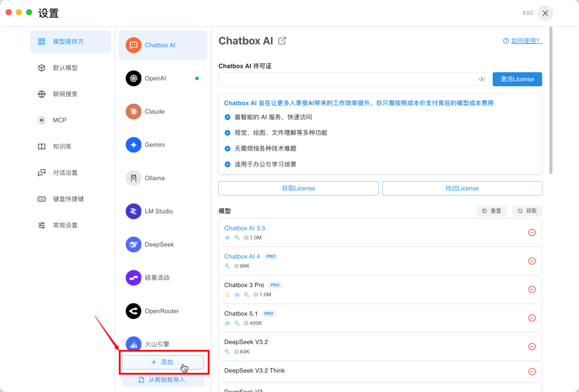Remove the Chatbox AI 3.5 model
Screen dimensions: 579x392
coord(532,232)
